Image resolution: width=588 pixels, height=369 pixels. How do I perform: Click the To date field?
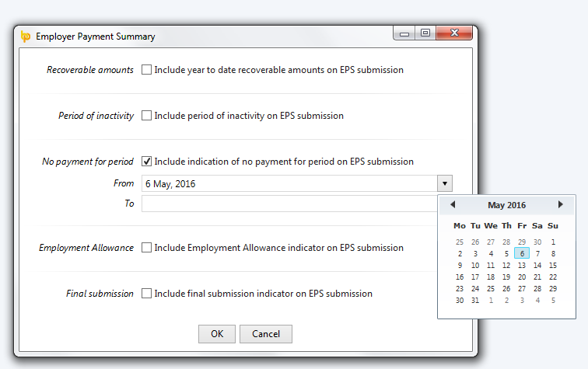click(289, 204)
